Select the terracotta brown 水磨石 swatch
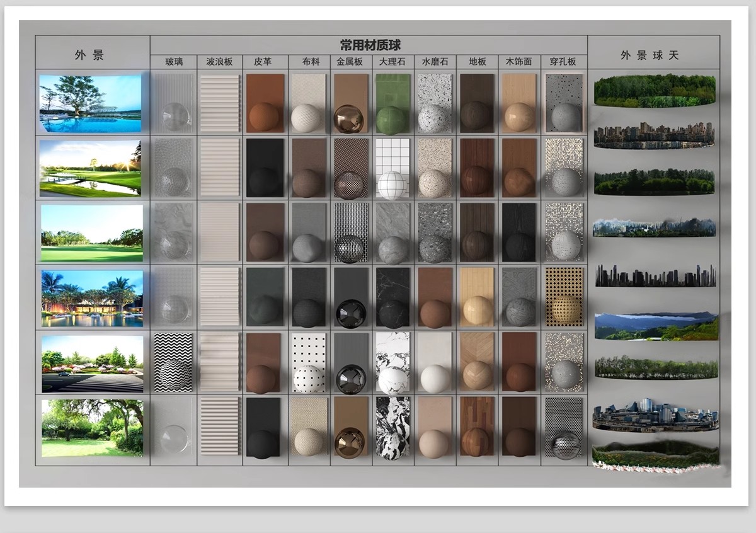Image resolution: width=756 pixels, height=533 pixels. point(435,297)
